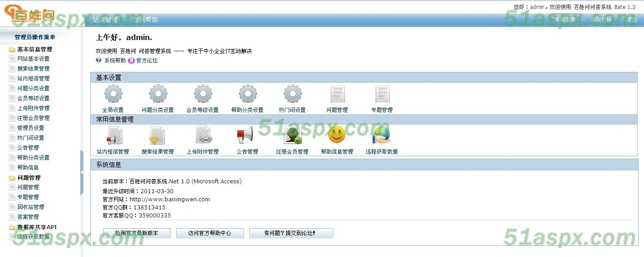Open the 远程获取数据 globe icon
This screenshot has height=257, width=644.
(382, 135)
